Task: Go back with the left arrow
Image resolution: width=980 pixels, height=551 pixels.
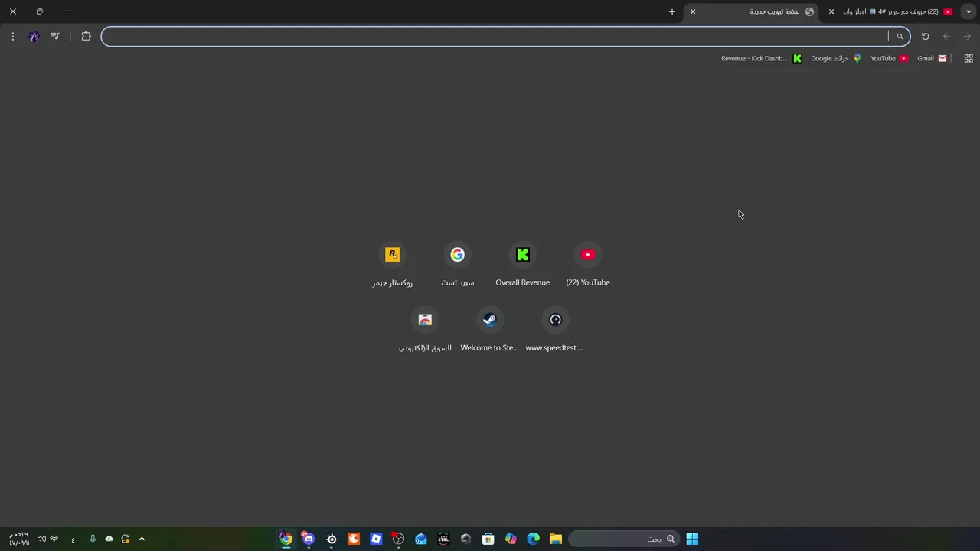Action: coord(946,36)
